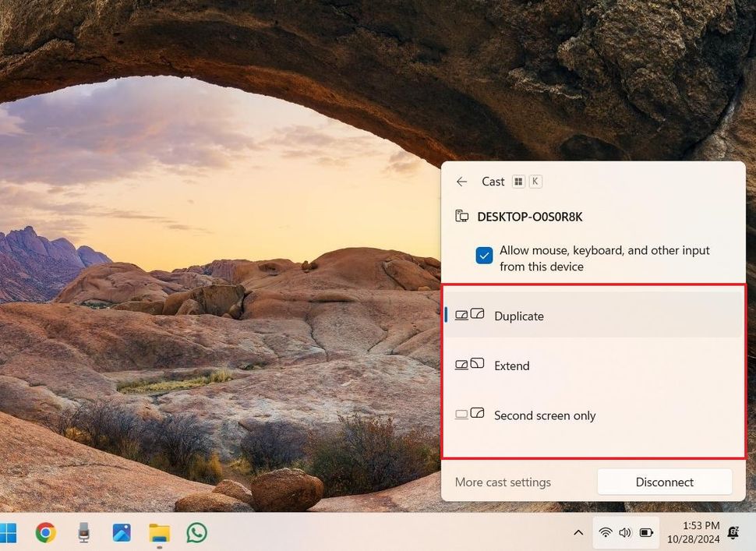Uncheck Allow mouse, keyboard, and other input

(484, 255)
